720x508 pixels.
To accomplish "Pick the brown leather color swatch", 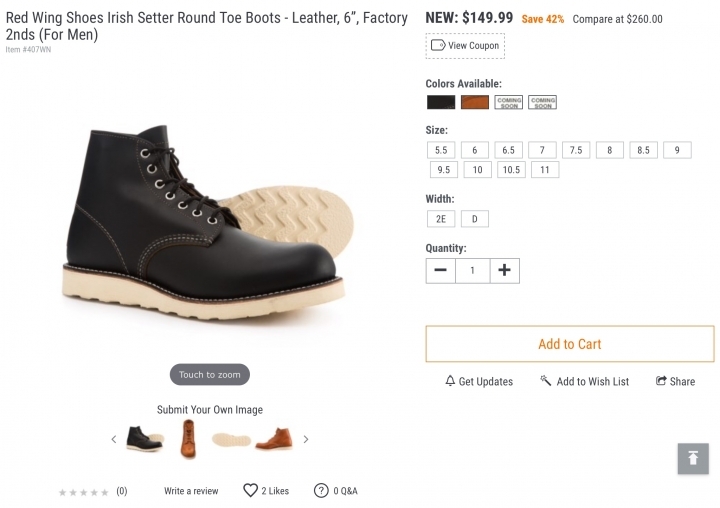I will (x=475, y=102).
